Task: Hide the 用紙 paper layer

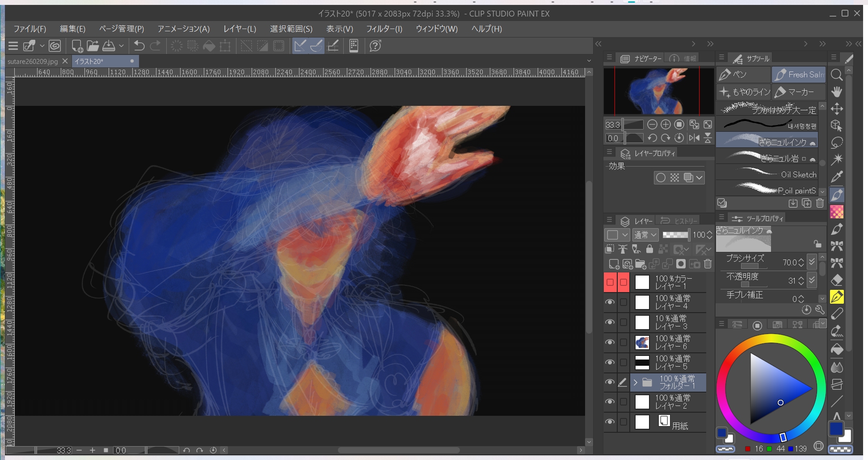Action: 610,422
